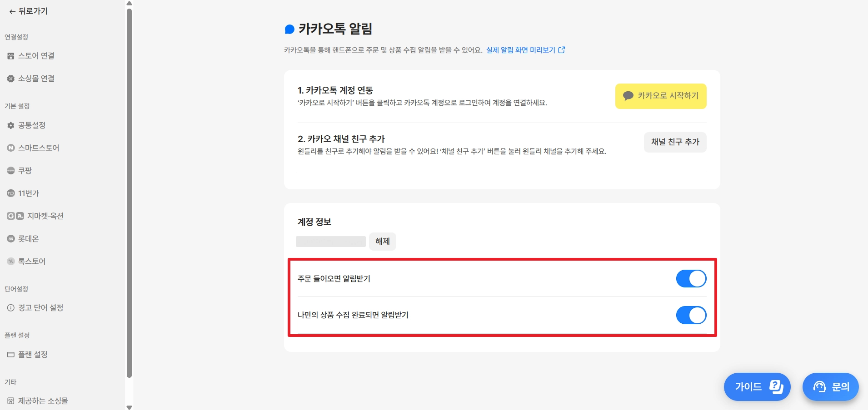The image size is (868, 410).
Task: Click the 스마트스토어 N logo icon
Action: click(11, 148)
